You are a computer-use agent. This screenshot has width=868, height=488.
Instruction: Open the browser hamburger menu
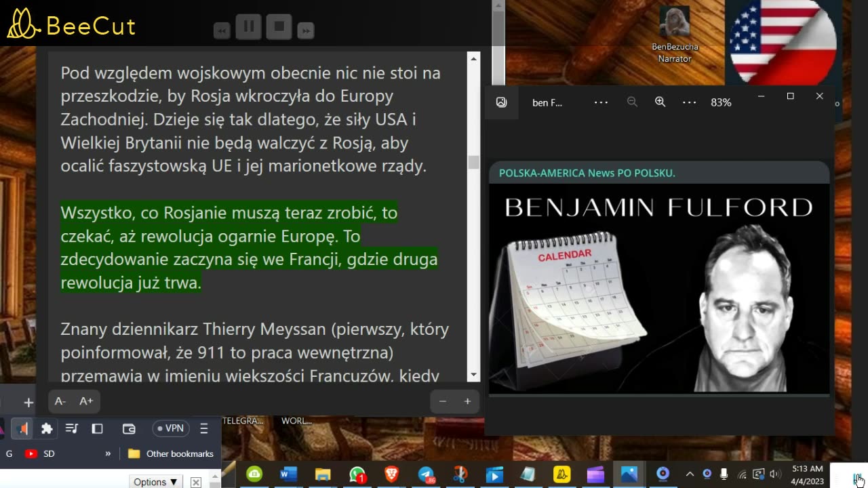[203, 428]
